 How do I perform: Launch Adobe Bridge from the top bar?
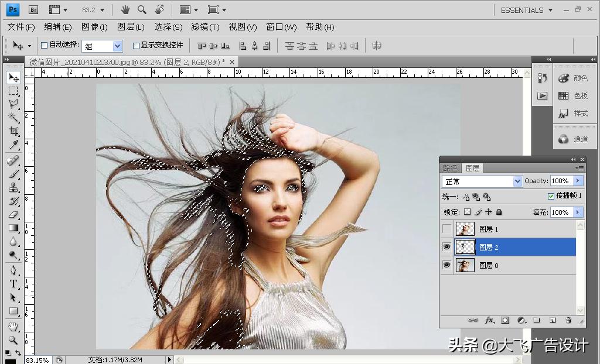tap(33, 10)
